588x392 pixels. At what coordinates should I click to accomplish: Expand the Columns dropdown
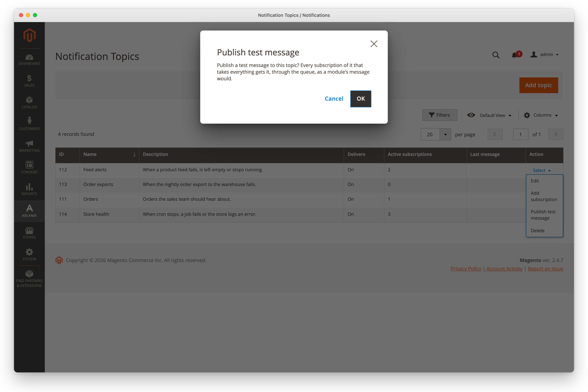click(x=541, y=115)
